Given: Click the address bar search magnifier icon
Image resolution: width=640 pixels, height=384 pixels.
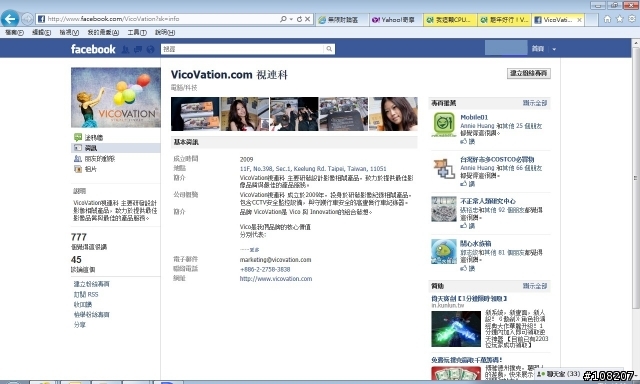Looking at the screenshot, I should point(283,19).
